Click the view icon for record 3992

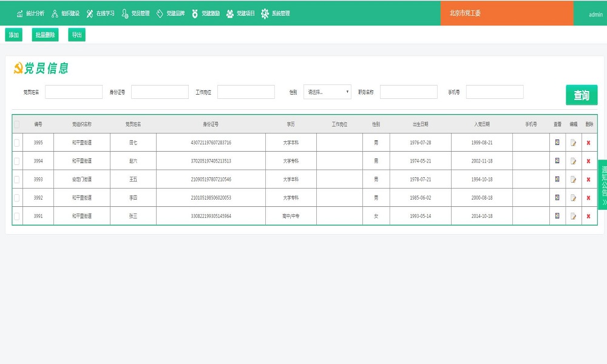557,198
